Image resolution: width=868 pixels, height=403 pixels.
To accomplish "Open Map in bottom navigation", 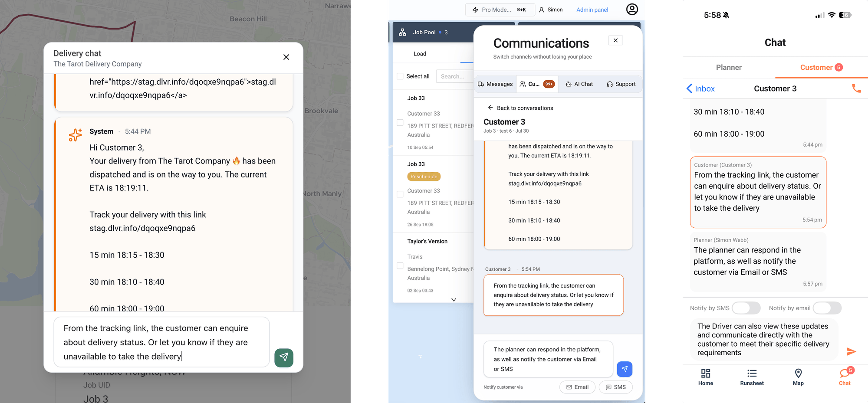I will 798,377.
